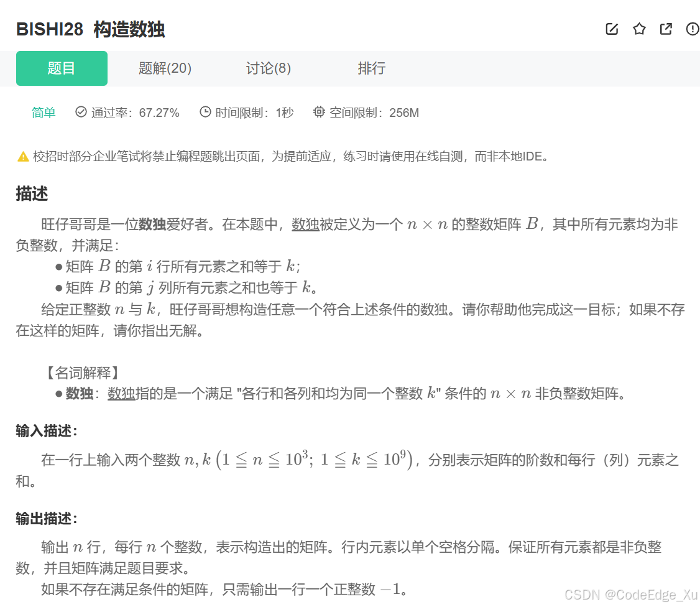The width and height of the screenshot is (700, 607).
Task: Click the clock icon beside 时间限制
Action: click(x=205, y=113)
